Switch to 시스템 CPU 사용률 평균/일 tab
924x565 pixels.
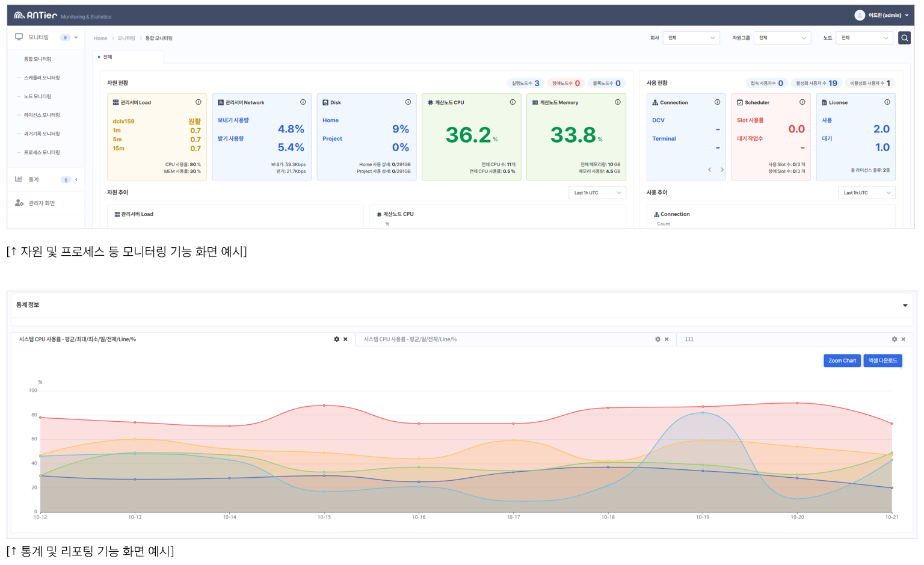(x=410, y=339)
